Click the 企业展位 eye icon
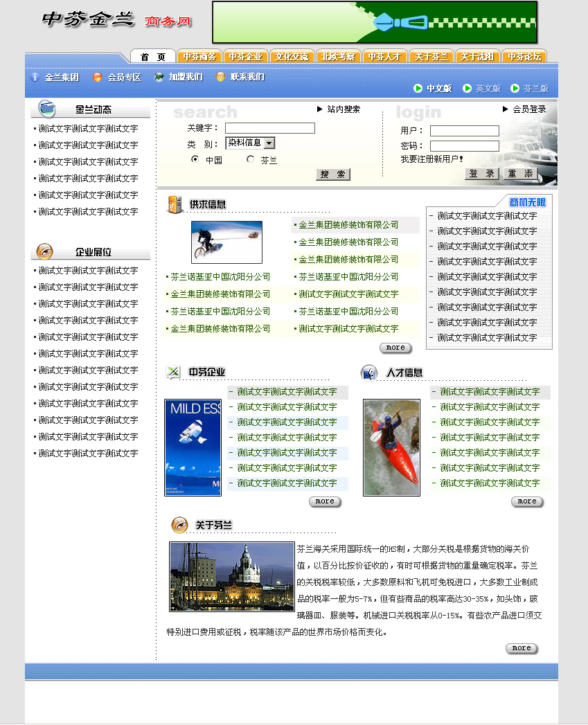Viewport: 588px width, 725px height. (44, 251)
